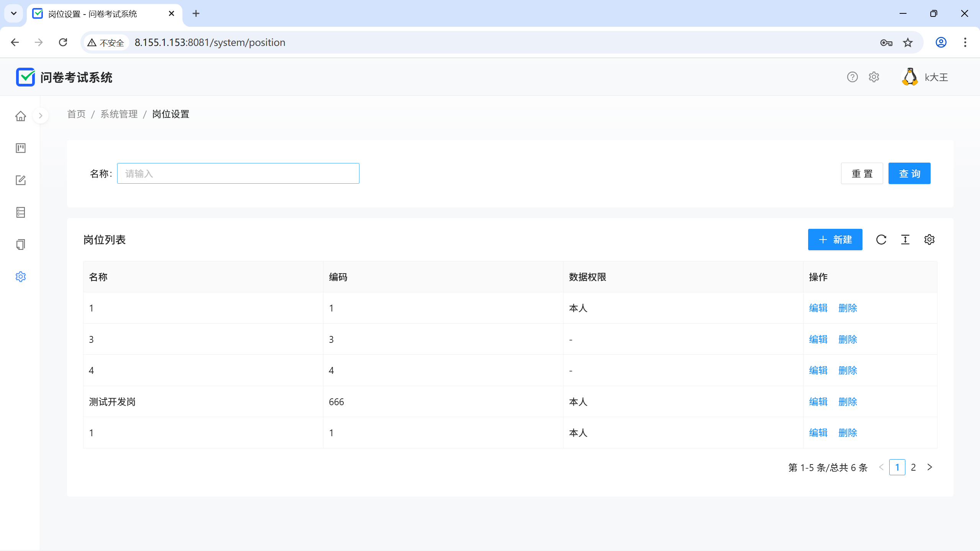This screenshot has width=980, height=551.
Task: Open the documents copy sidebar icon
Action: [21, 245]
